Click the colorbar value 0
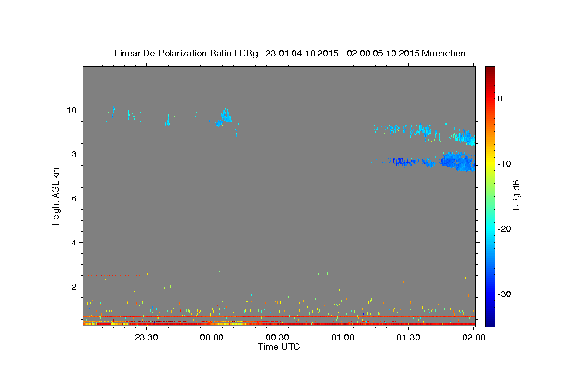This screenshot has width=588, height=392. 500,98
